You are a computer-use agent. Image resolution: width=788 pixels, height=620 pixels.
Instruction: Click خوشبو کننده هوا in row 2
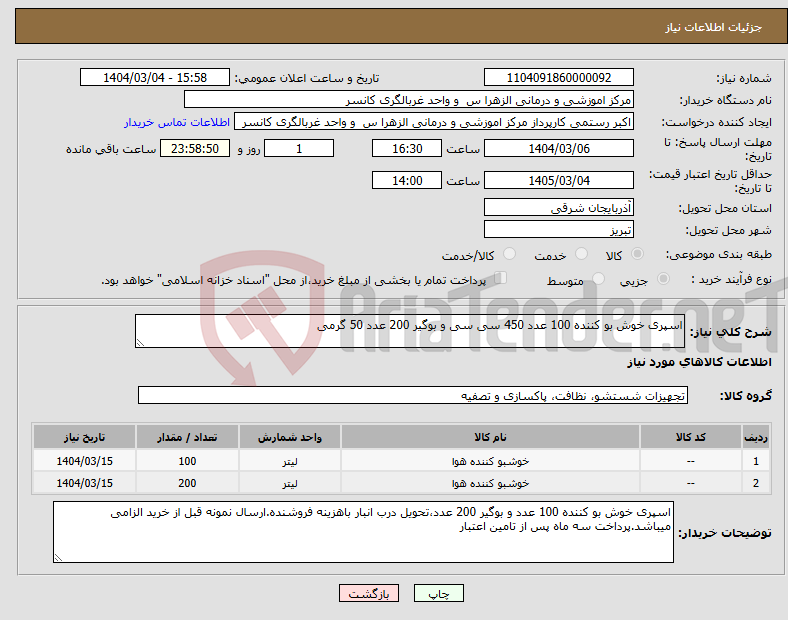coord(490,483)
